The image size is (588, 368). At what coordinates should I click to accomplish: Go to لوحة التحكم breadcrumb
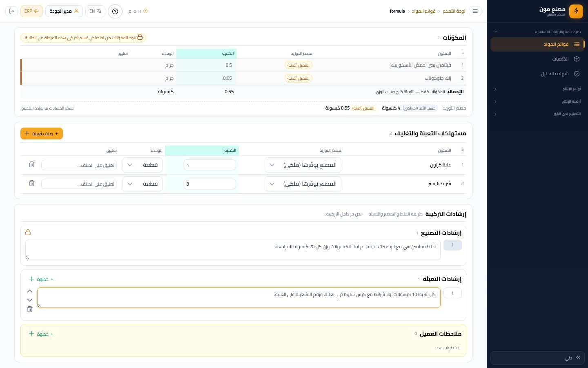[454, 11]
